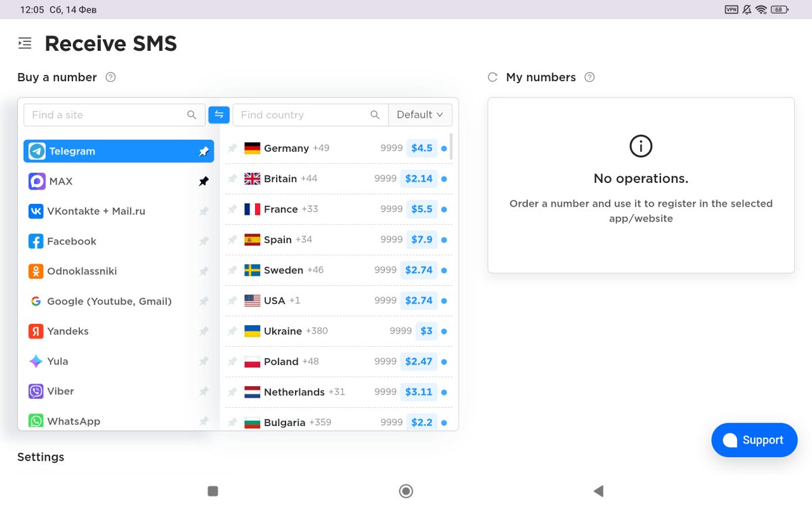This screenshot has height=508, width=812.
Task: Pin the Poland country row
Action: click(x=232, y=362)
